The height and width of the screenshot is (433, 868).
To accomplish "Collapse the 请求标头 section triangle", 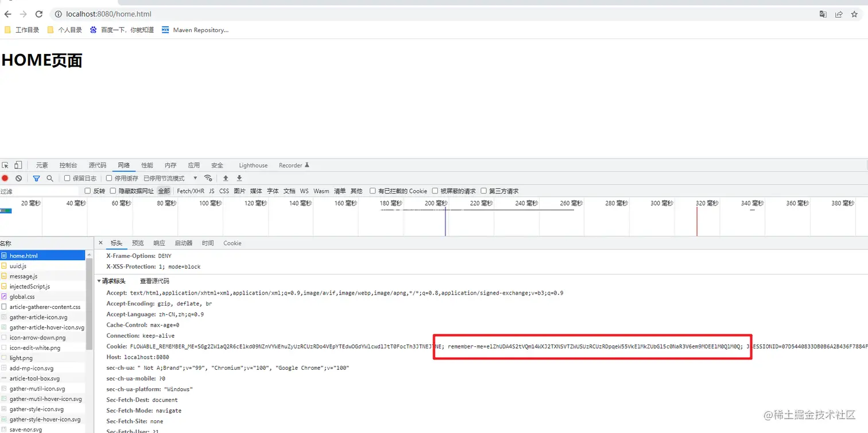I will tap(99, 281).
